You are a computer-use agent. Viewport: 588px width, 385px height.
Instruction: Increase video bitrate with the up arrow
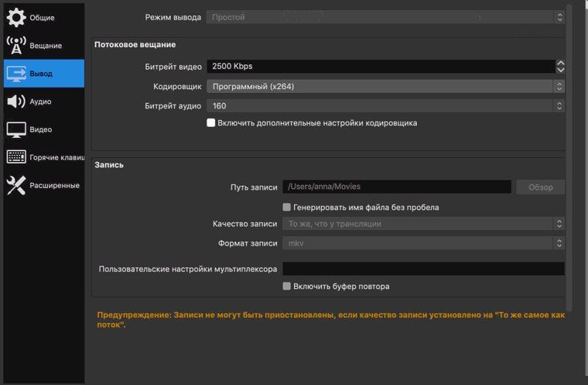click(560, 63)
